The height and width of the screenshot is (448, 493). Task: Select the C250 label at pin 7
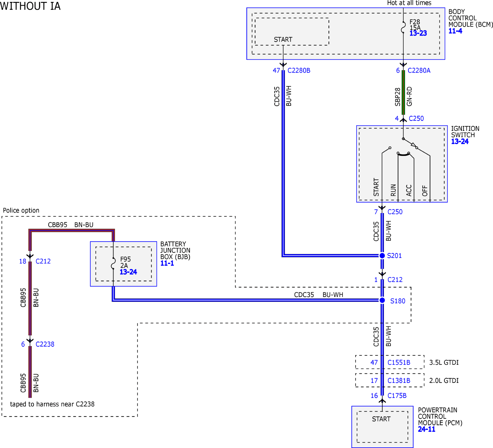[x=395, y=212]
